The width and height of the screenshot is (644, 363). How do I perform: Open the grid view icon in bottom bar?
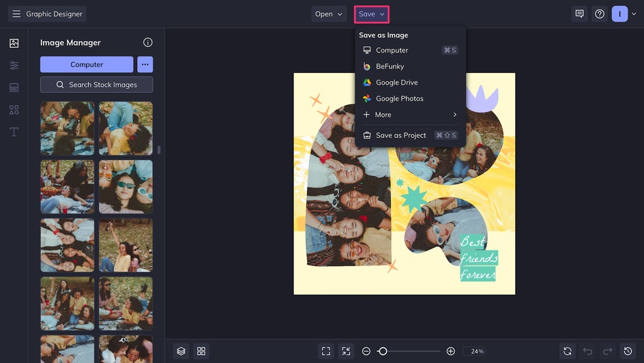tap(201, 351)
